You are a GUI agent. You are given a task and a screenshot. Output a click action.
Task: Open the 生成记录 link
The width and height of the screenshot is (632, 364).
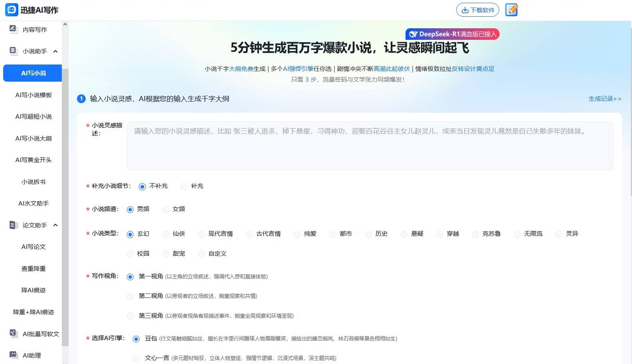pyautogui.click(x=604, y=99)
